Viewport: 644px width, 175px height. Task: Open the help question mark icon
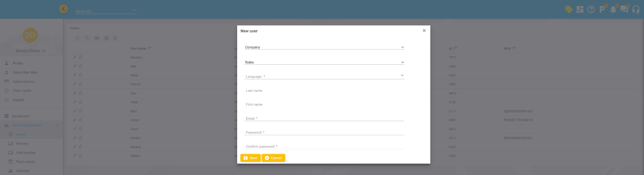(591, 9)
